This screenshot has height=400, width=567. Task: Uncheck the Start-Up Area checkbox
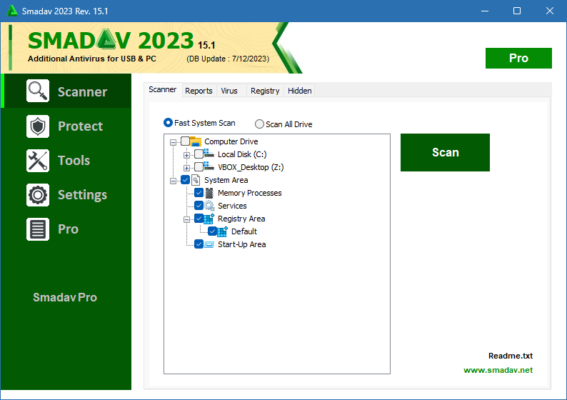[x=199, y=244]
